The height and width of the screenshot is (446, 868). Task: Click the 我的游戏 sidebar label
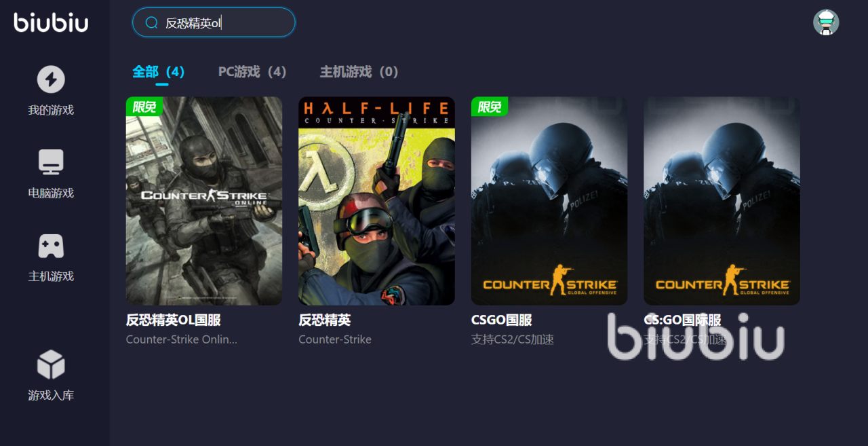pyautogui.click(x=51, y=110)
